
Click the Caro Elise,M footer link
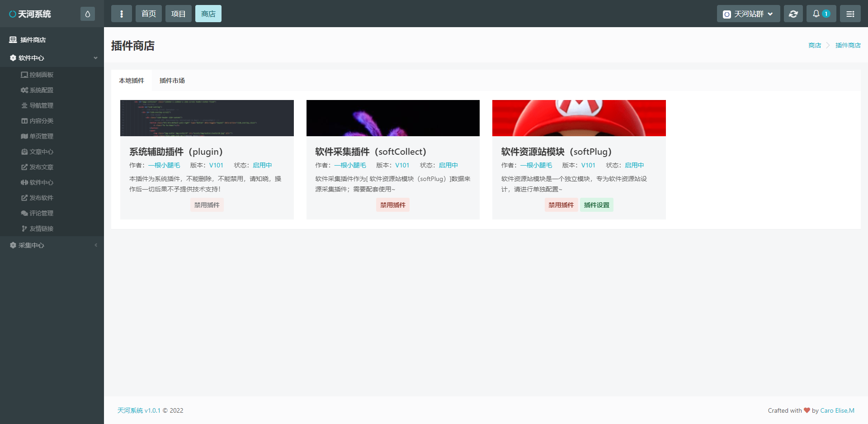[x=837, y=410]
